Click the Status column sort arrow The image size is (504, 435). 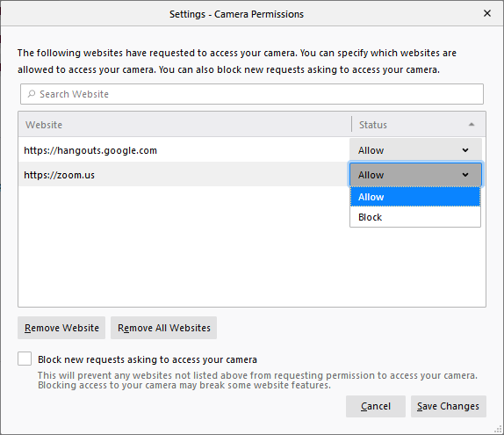click(x=472, y=125)
